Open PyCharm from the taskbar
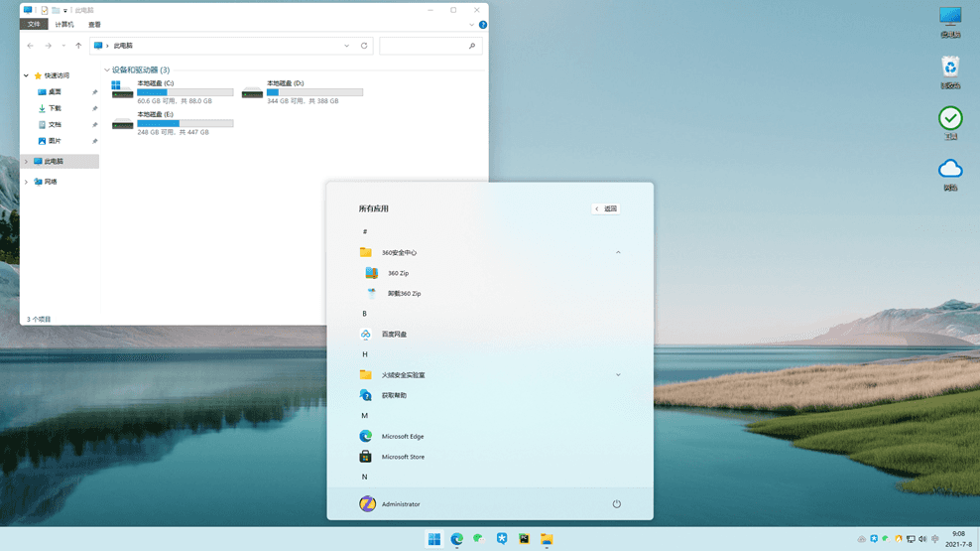Viewport: 980px width, 551px height. click(x=525, y=538)
